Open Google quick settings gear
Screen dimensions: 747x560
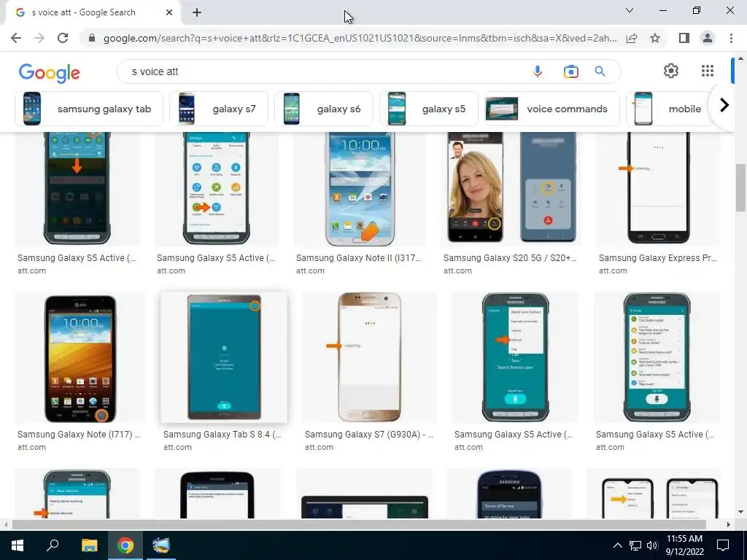point(671,71)
